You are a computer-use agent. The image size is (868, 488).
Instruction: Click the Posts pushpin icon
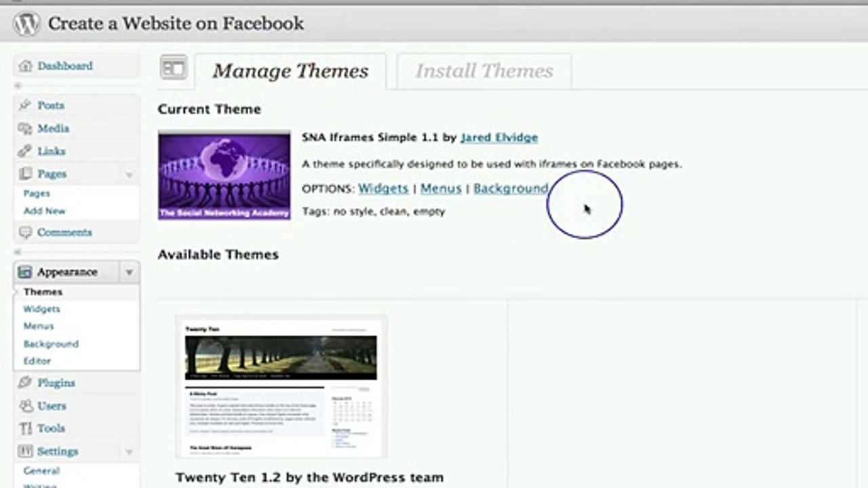(x=26, y=105)
